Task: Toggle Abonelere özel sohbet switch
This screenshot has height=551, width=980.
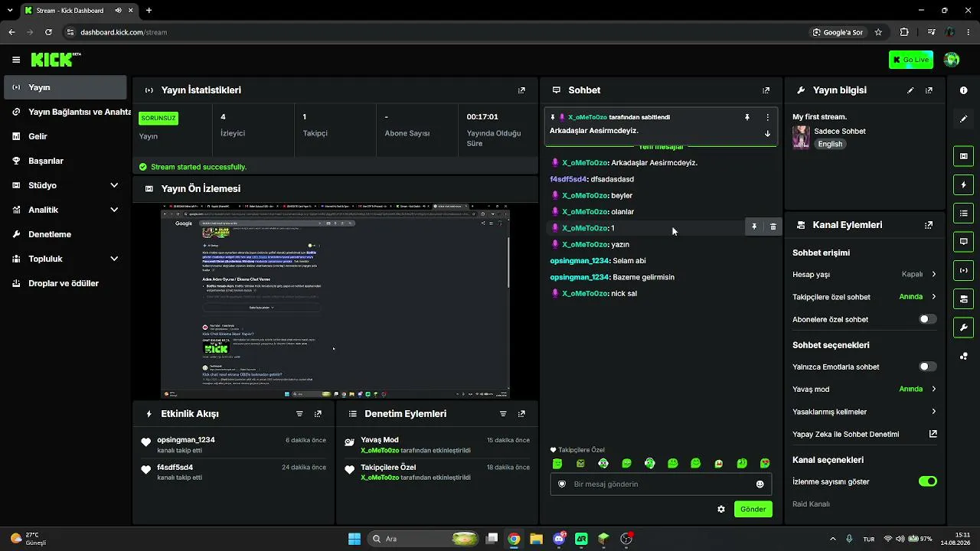Action: (x=927, y=319)
